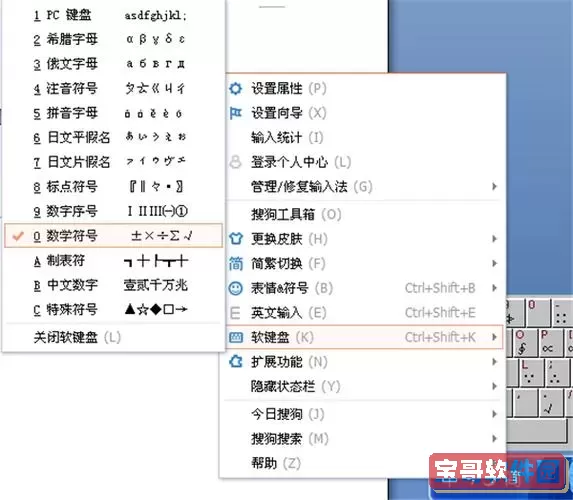Expand the 搜狗搜索 submenu arrow

(494, 438)
